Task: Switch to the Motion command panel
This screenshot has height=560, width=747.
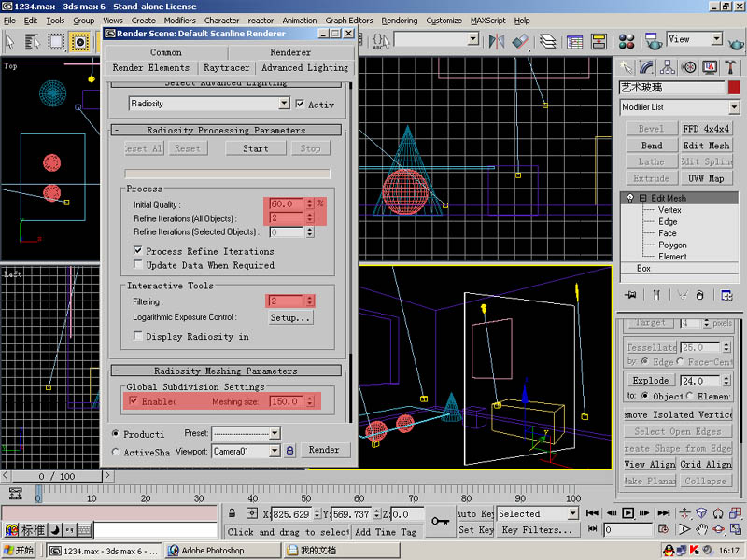Action: coord(688,67)
